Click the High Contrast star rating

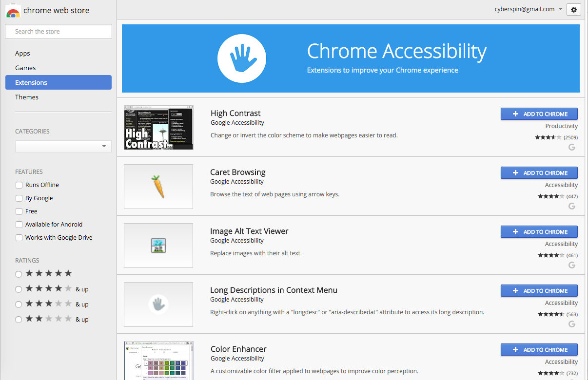548,137
